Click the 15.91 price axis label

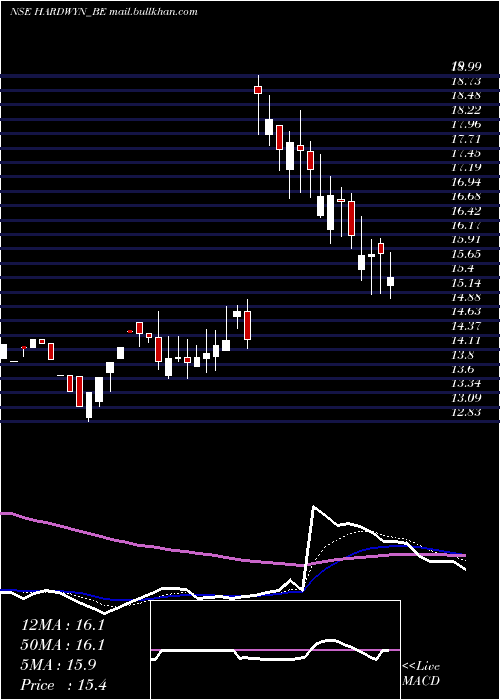466,239
